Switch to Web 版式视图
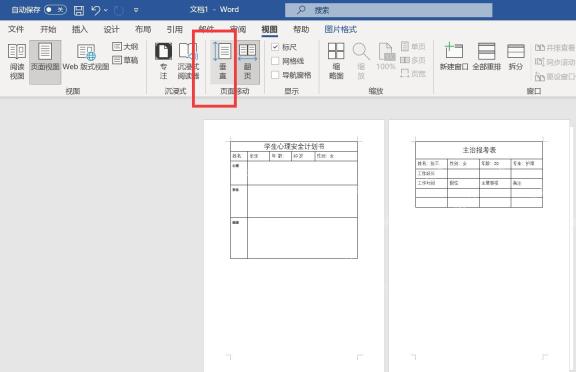Image resolution: width=576 pixels, height=372 pixels. 86,58
